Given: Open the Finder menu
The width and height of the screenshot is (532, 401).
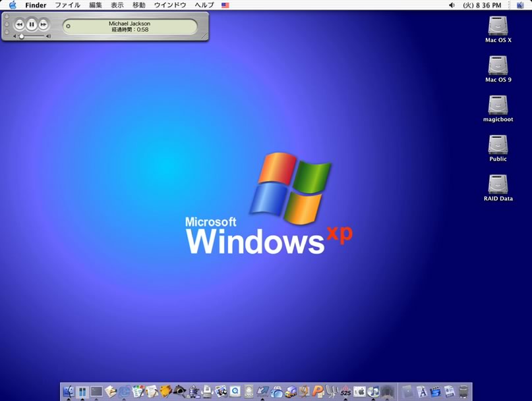Looking at the screenshot, I should click(x=36, y=5).
